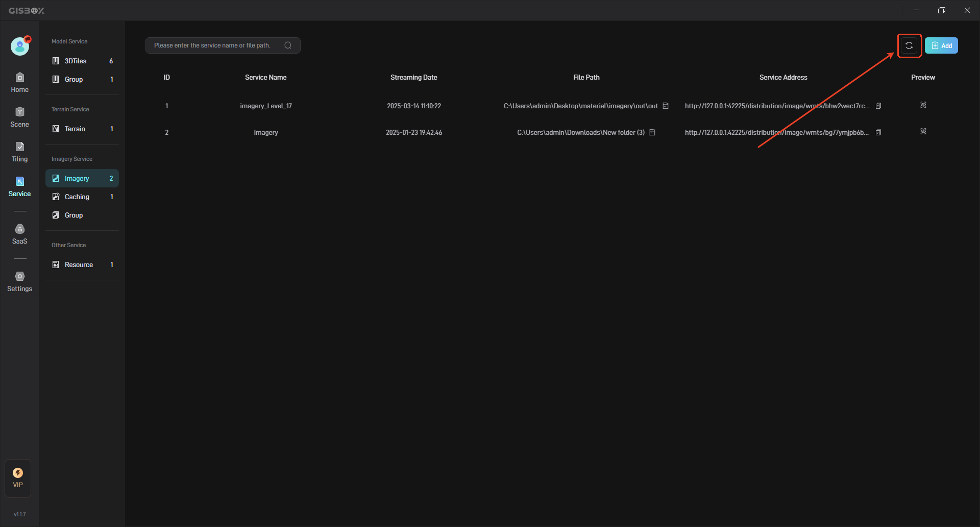
Task: Refresh the imagery service list
Action: tap(909, 45)
